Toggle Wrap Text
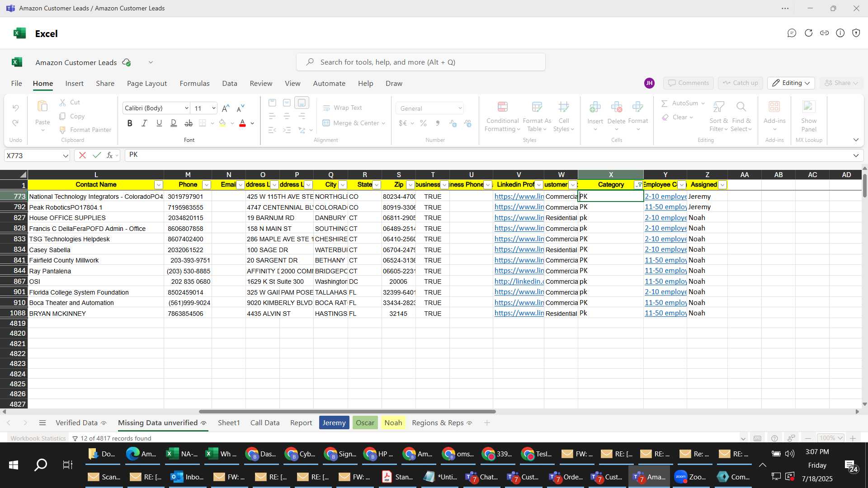 coord(343,108)
